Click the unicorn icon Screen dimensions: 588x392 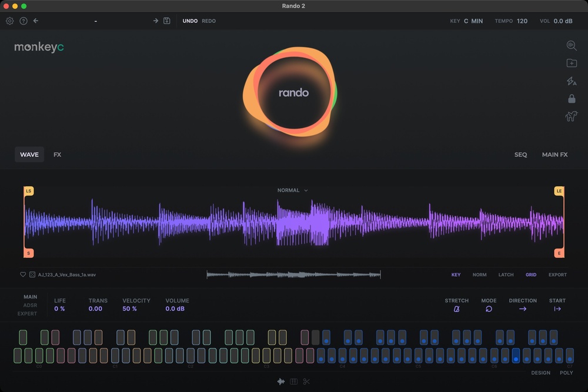click(x=571, y=116)
